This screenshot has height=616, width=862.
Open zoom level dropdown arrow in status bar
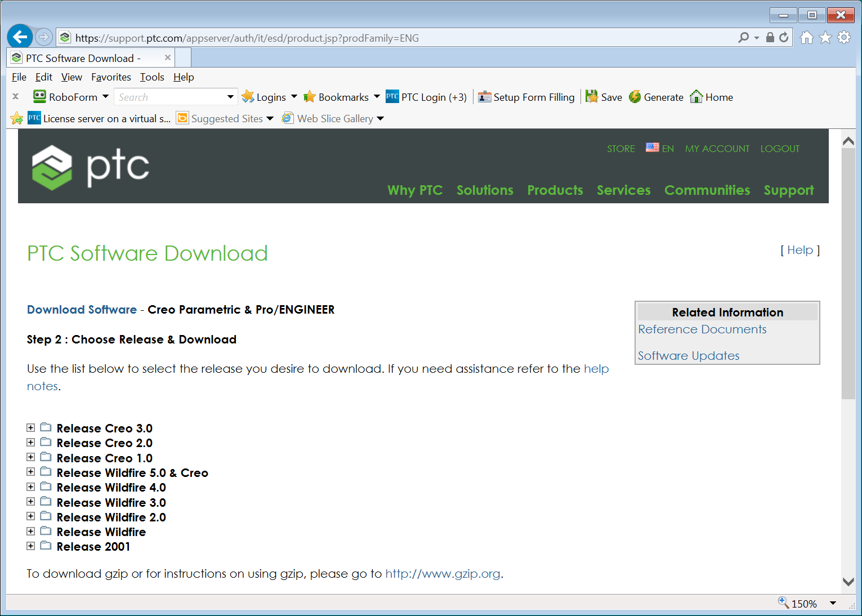point(833,603)
